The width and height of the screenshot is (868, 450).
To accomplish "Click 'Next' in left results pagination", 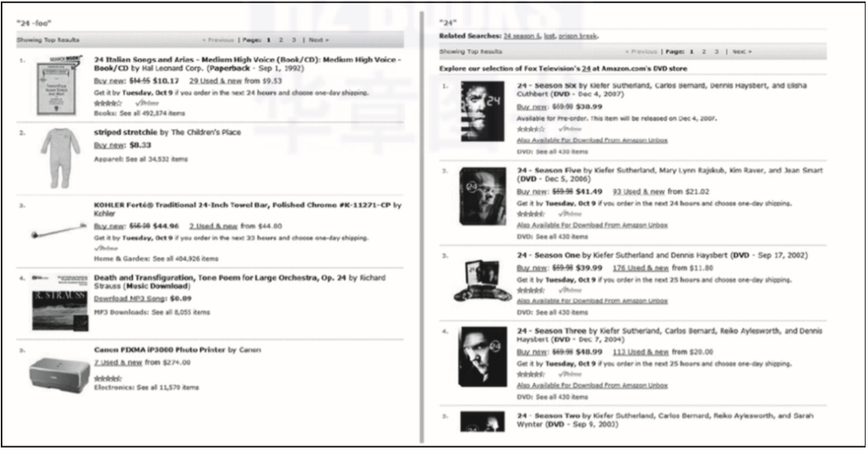I will 318,40.
